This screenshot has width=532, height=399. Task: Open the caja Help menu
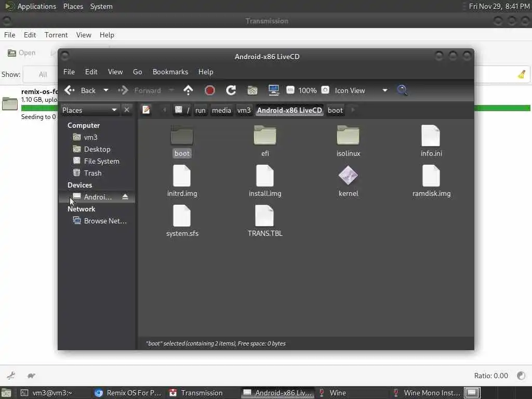pyautogui.click(x=206, y=72)
